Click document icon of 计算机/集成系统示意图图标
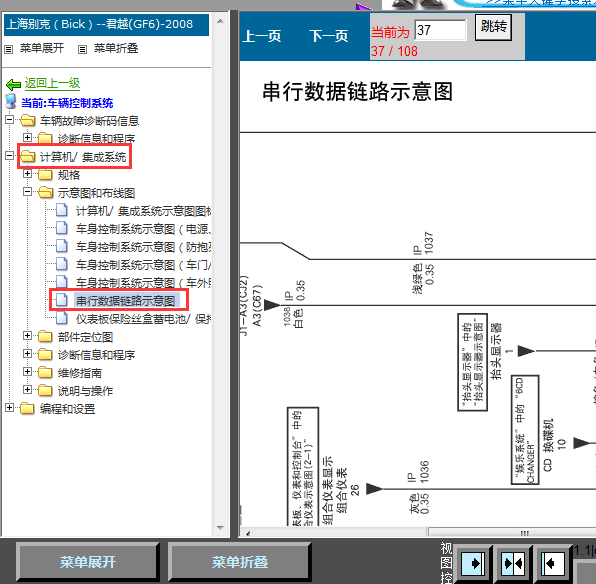The image size is (596, 584). pyautogui.click(x=62, y=210)
